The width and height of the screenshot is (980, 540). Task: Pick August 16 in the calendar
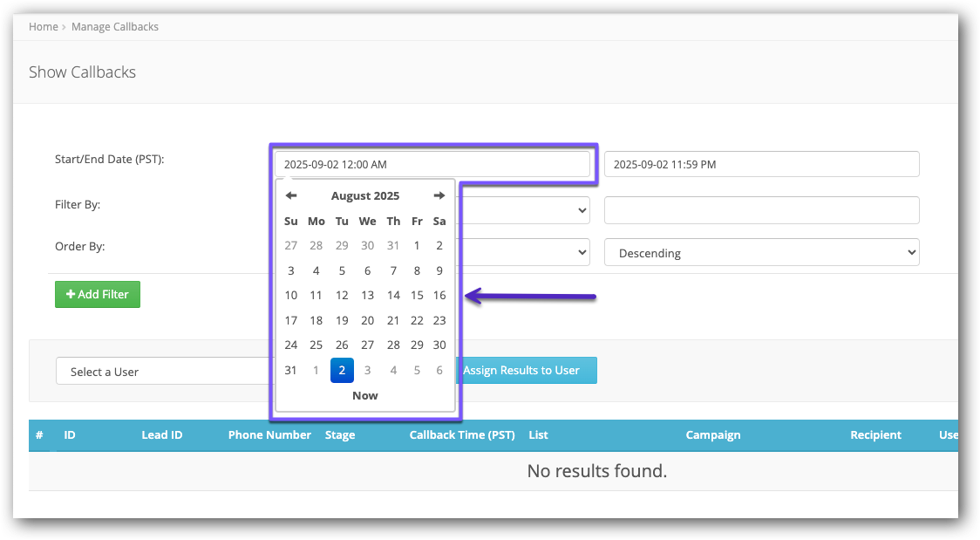pos(439,296)
